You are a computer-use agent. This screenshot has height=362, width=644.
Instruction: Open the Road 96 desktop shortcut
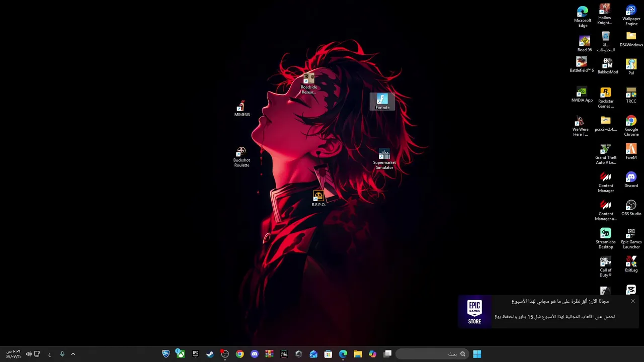tap(584, 44)
